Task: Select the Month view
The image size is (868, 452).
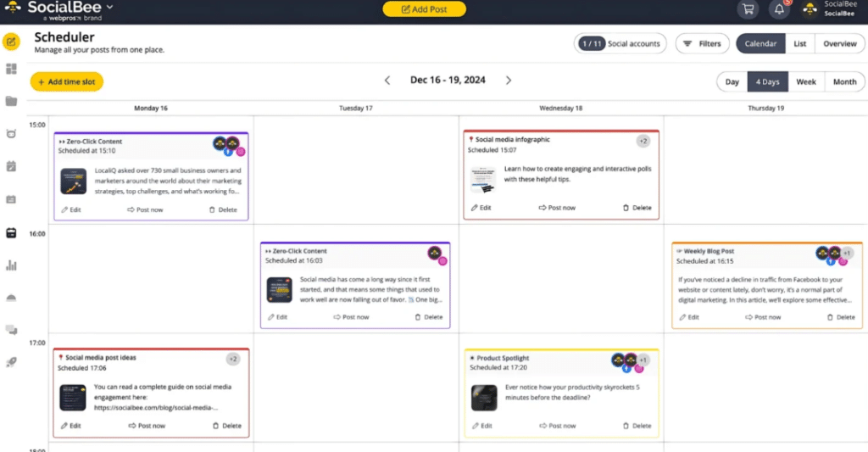Action: 845,81
